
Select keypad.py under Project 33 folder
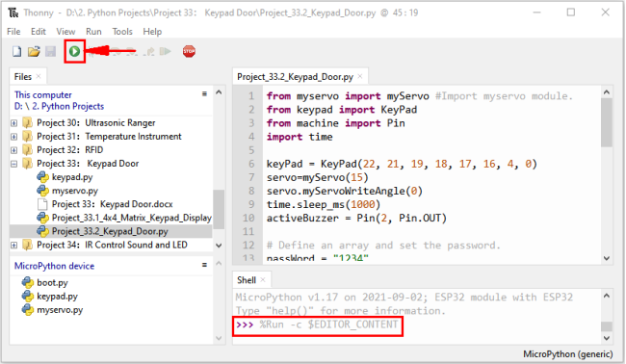click(72, 177)
